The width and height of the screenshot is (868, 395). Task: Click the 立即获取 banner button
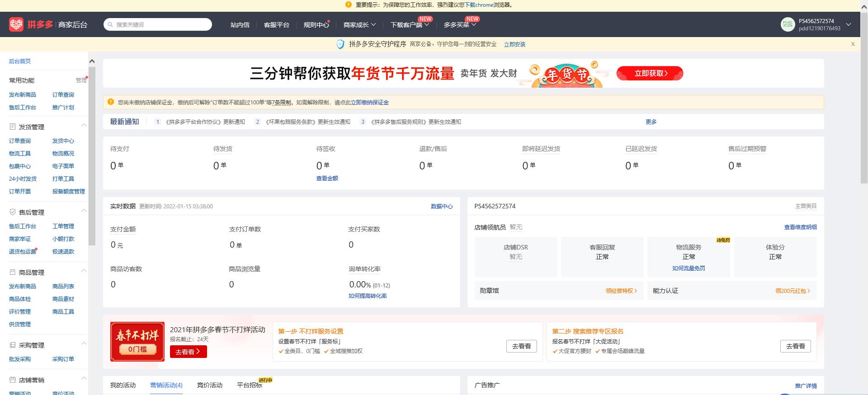[x=650, y=73]
